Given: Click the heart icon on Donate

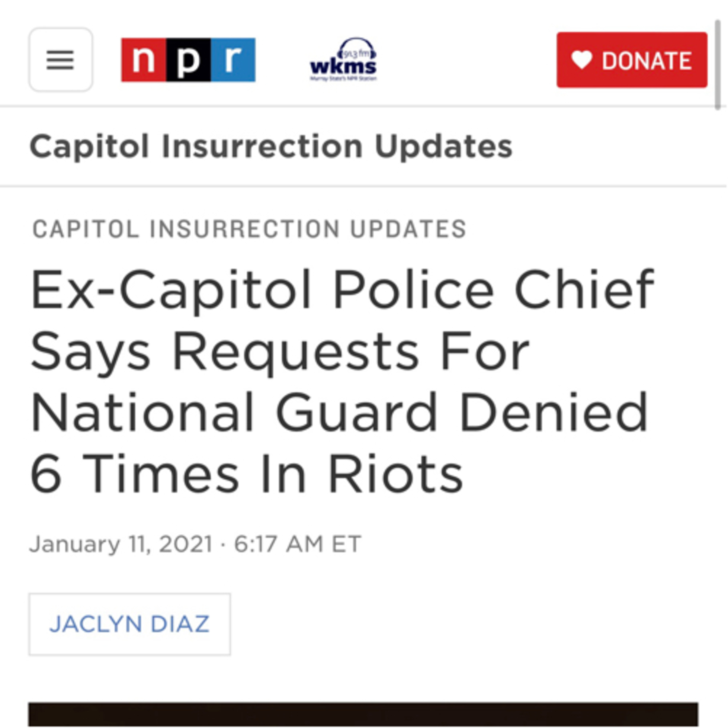Looking at the screenshot, I should (581, 59).
